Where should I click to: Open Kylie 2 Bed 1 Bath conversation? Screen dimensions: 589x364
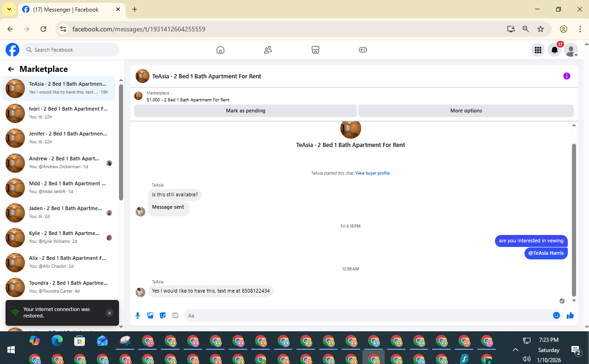tap(59, 237)
